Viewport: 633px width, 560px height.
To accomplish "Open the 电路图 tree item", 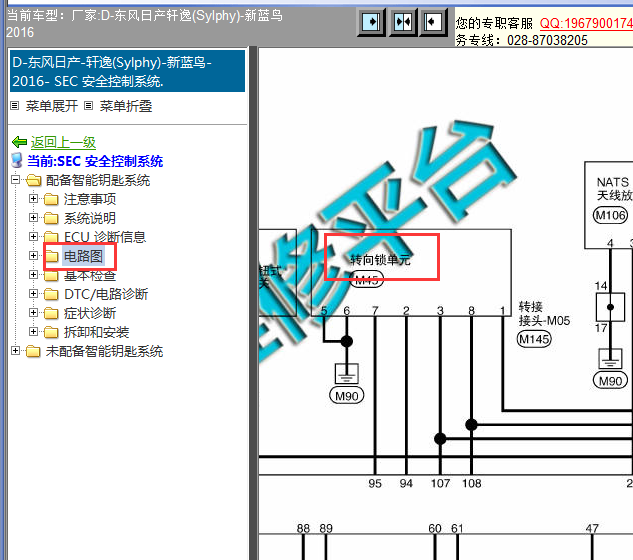I will 84,256.
